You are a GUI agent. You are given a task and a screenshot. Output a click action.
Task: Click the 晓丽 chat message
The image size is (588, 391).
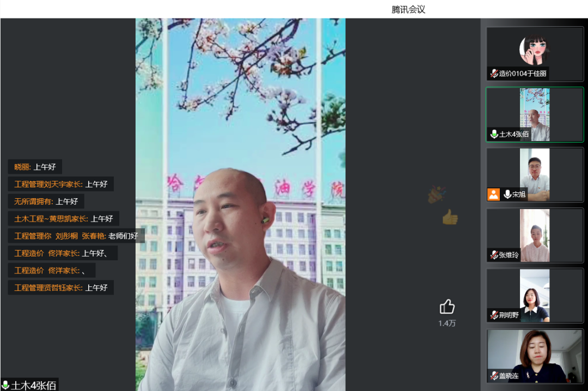pos(35,167)
